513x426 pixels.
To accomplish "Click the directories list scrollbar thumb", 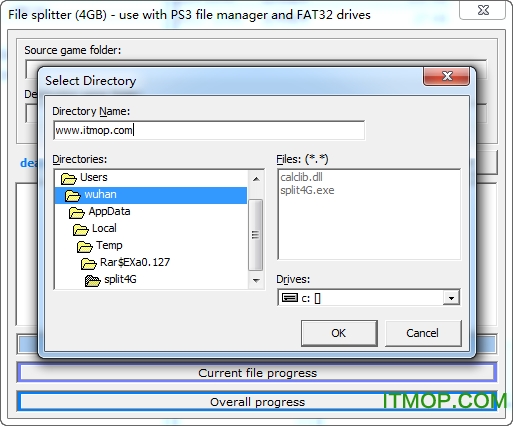I will click(256, 235).
